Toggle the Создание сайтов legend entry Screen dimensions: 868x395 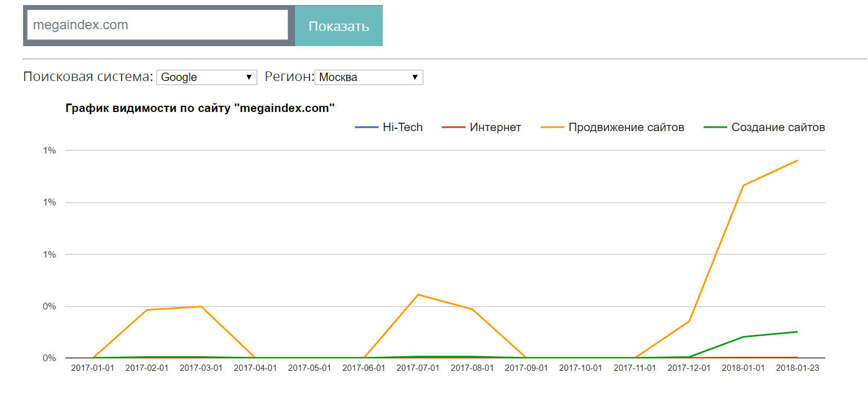point(764,127)
